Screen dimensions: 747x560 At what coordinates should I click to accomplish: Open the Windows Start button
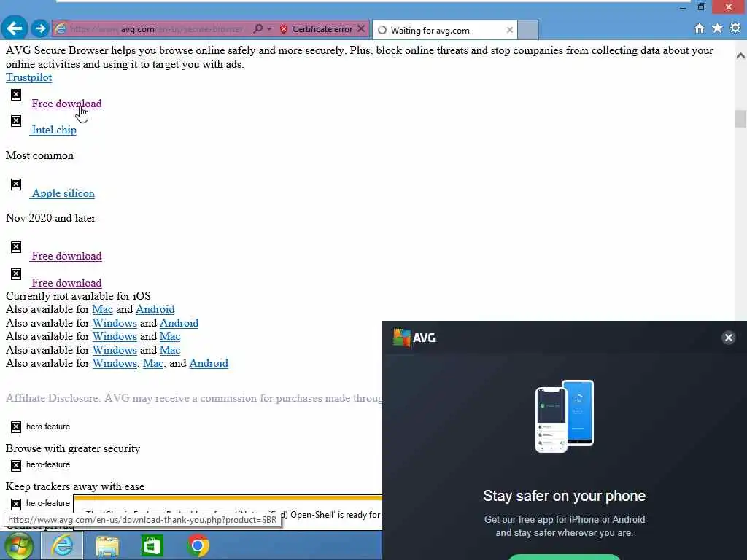[x=18, y=545]
